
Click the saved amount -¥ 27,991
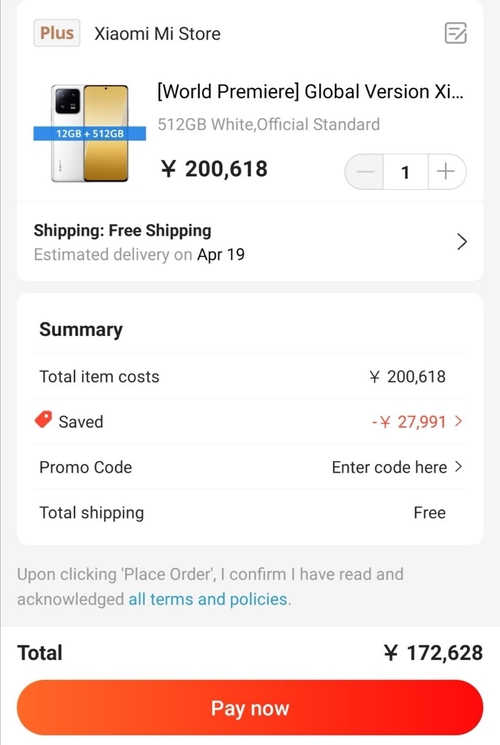click(x=409, y=421)
